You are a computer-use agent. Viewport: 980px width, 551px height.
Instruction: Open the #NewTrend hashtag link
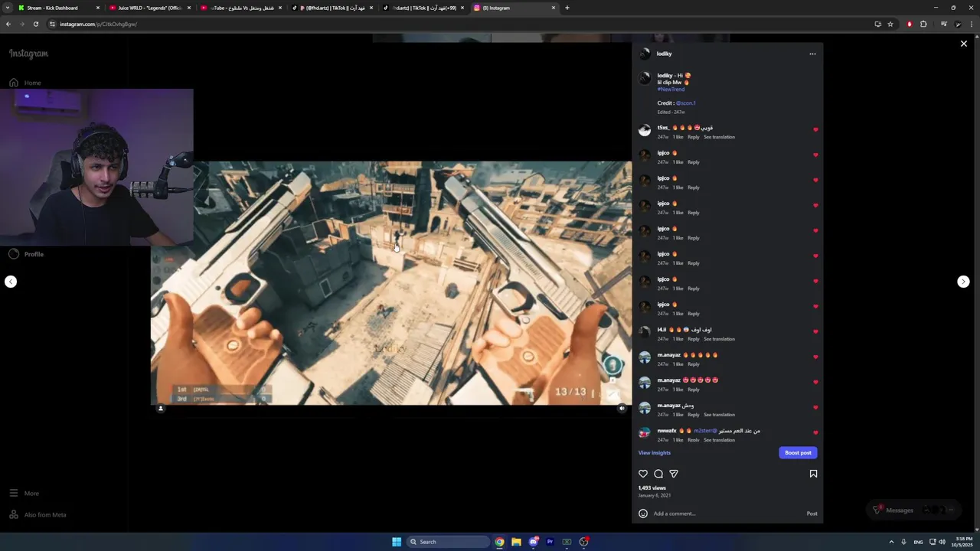tap(671, 90)
